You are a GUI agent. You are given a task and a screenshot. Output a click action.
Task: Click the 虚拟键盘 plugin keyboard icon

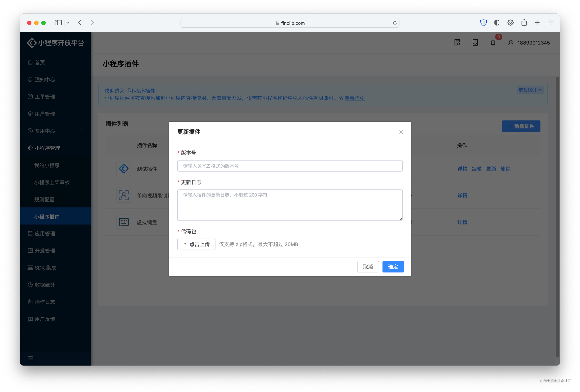pos(124,222)
